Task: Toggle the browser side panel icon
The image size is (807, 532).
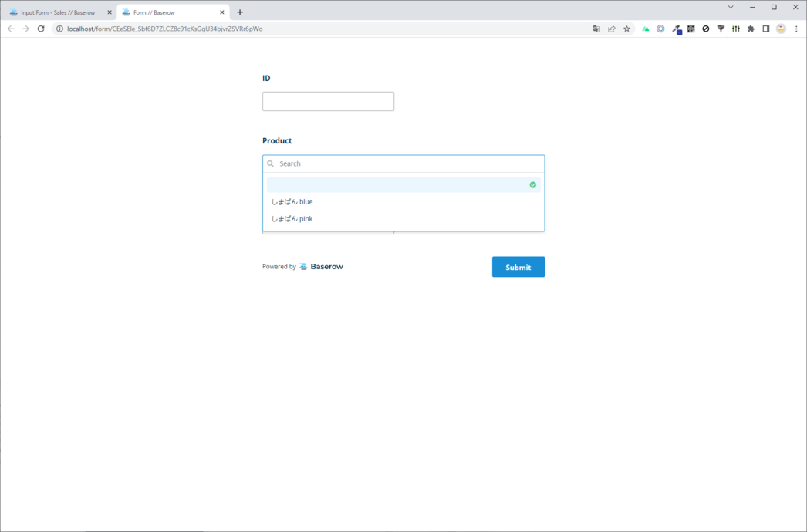Action: point(765,29)
